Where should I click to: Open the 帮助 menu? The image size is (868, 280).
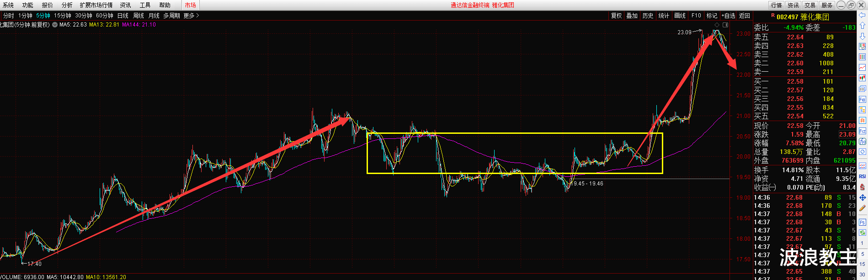(x=165, y=5)
